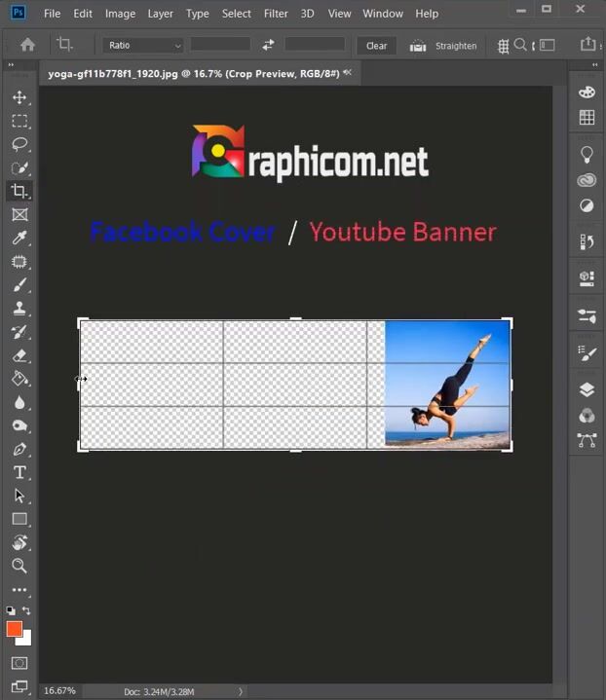The height and width of the screenshot is (700, 606).
Task: Open the Search magnifier in options bar
Action: [x=520, y=45]
